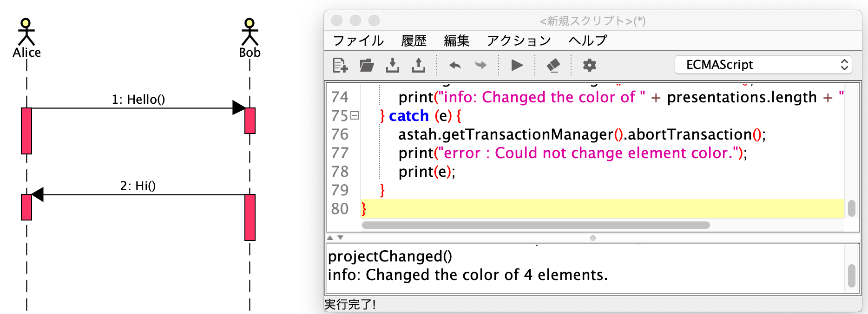This screenshot has height=314, width=868.
Task: Run the script with the play button
Action: click(517, 65)
